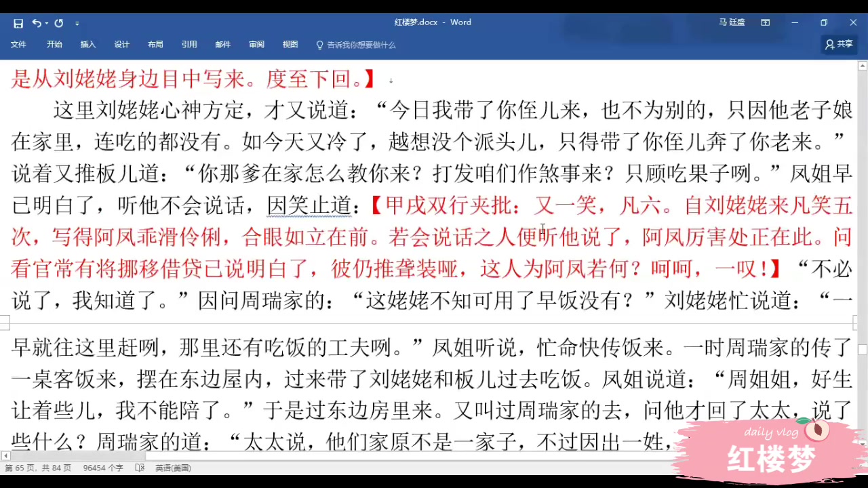
Task: Close the Word window
Action: (x=853, y=22)
